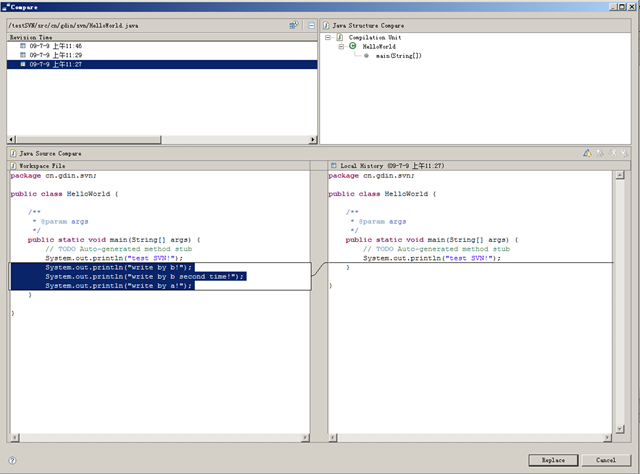
Task: Click the Local History header icon
Action: click(333, 166)
